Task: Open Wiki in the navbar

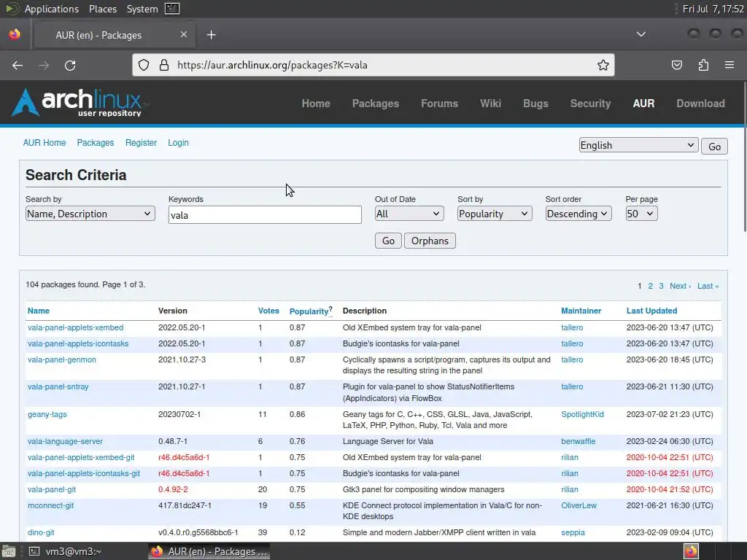Action: 490,104
